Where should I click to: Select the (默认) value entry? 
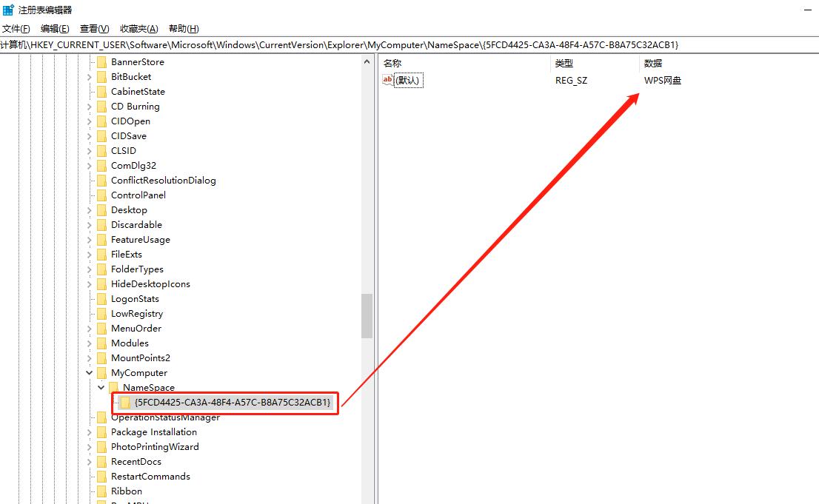408,80
